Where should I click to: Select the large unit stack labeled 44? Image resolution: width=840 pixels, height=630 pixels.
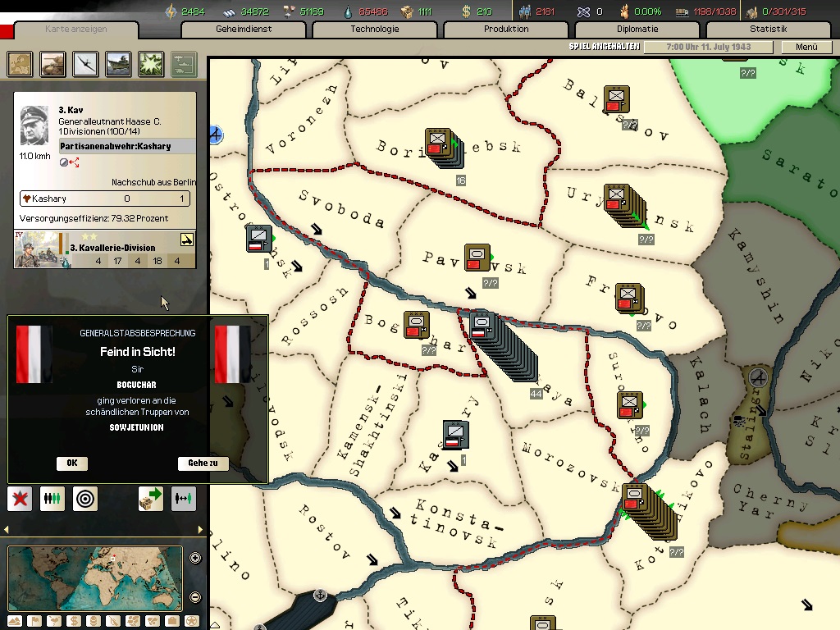pyautogui.click(x=503, y=345)
